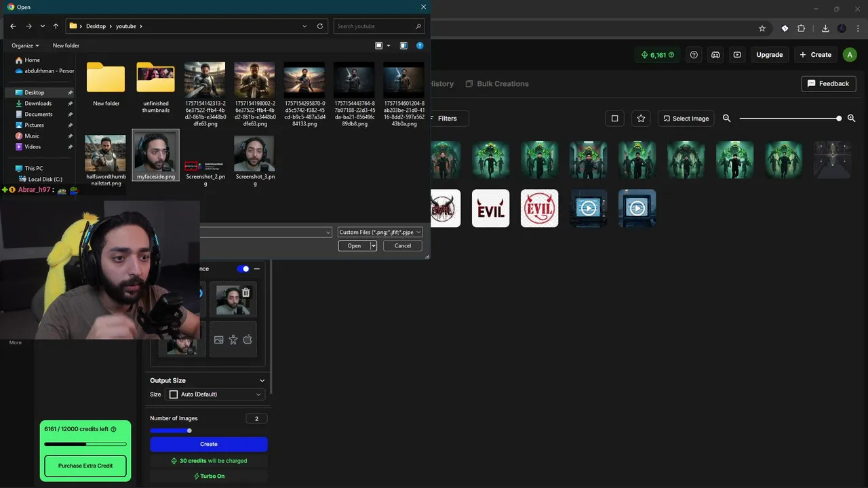Switch to the Bulk Creations tab

(x=496, y=84)
